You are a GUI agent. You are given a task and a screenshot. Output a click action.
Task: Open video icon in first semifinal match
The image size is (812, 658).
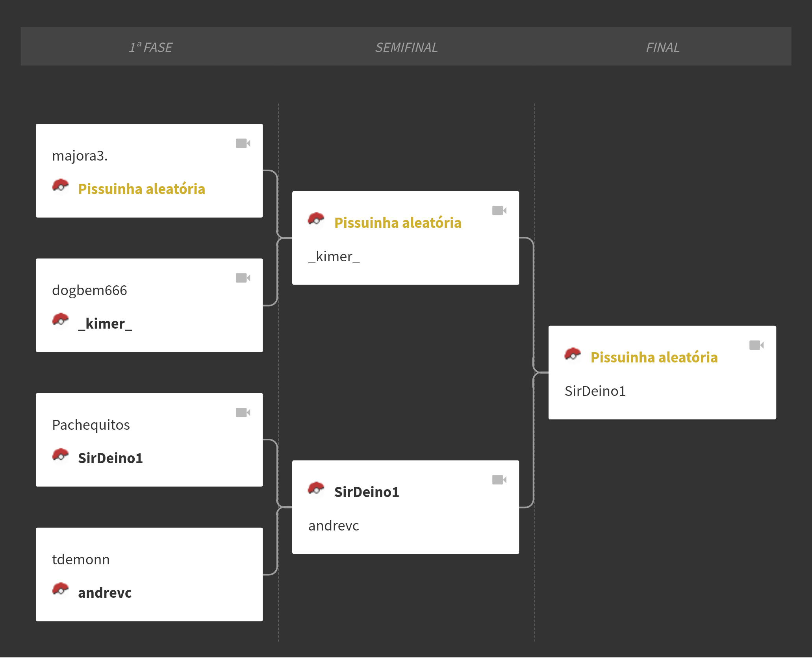[x=499, y=211]
